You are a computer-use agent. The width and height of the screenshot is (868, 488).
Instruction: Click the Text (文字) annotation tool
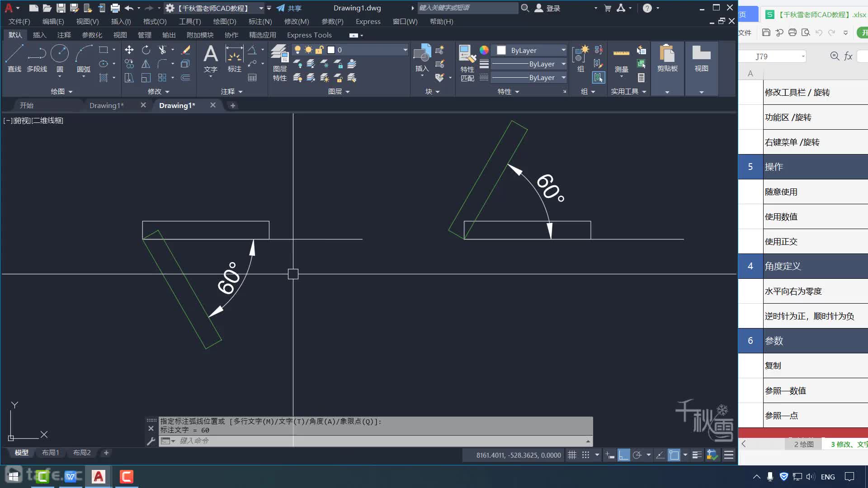tap(211, 59)
